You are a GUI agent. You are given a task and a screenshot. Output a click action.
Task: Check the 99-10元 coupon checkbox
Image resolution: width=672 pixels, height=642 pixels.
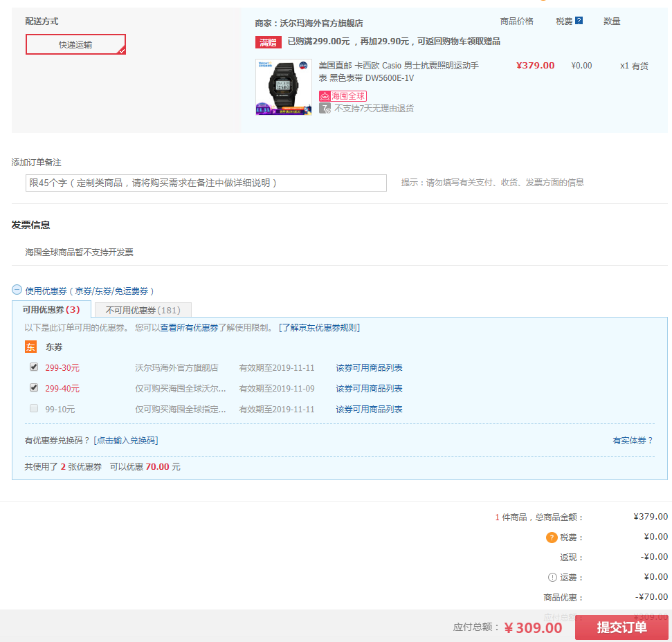34,408
